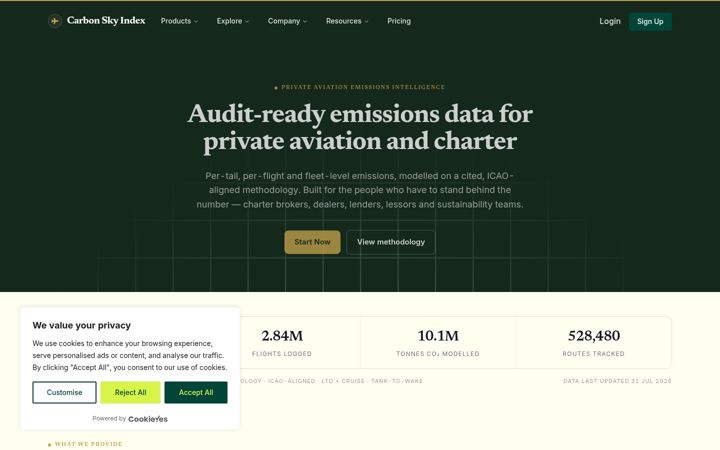Click the We value your privacy heading

click(x=82, y=325)
